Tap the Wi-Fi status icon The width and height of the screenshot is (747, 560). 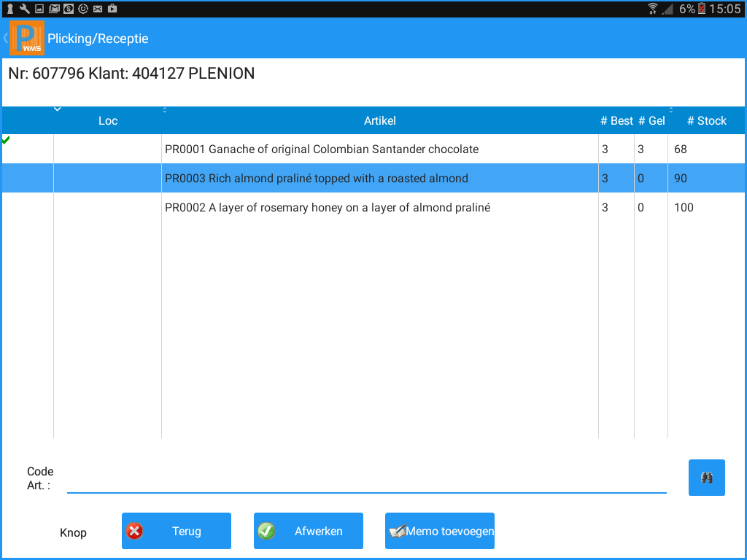coord(652,9)
